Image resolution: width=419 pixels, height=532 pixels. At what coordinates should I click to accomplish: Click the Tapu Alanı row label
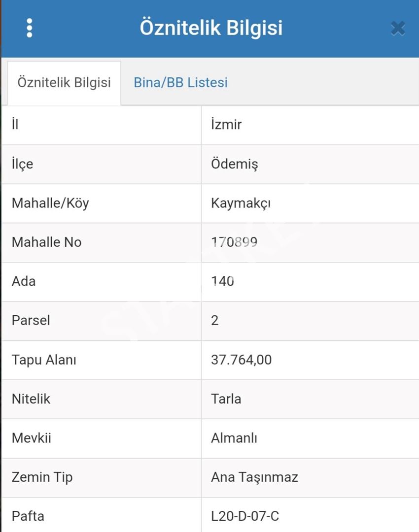44,360
